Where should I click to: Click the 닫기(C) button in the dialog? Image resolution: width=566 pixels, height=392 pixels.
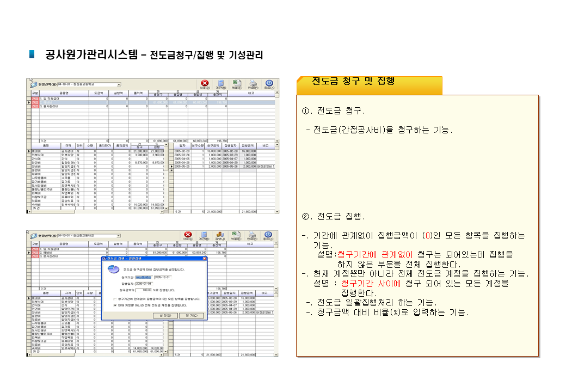192,315
